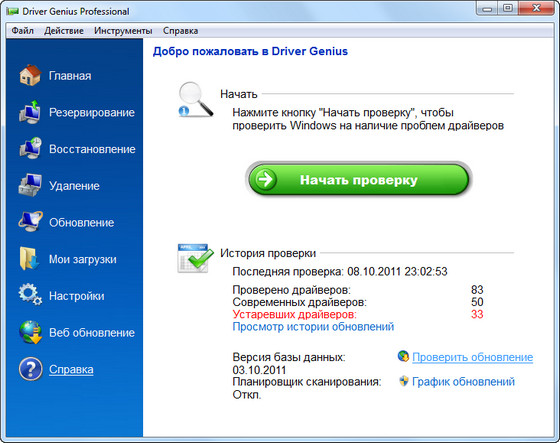Click the Веб обновление globe icon
Screen dimensions: 560x443
[30, 332]
